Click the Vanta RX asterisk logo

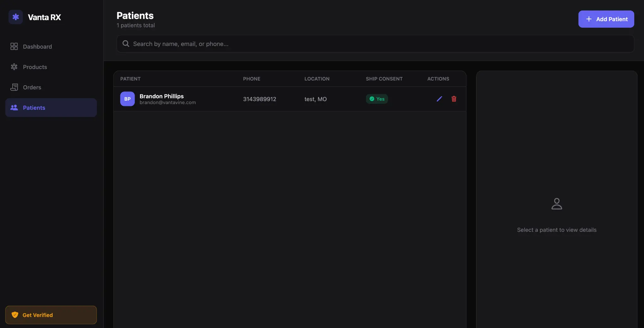pyautogui.click(x=16, y=17)
